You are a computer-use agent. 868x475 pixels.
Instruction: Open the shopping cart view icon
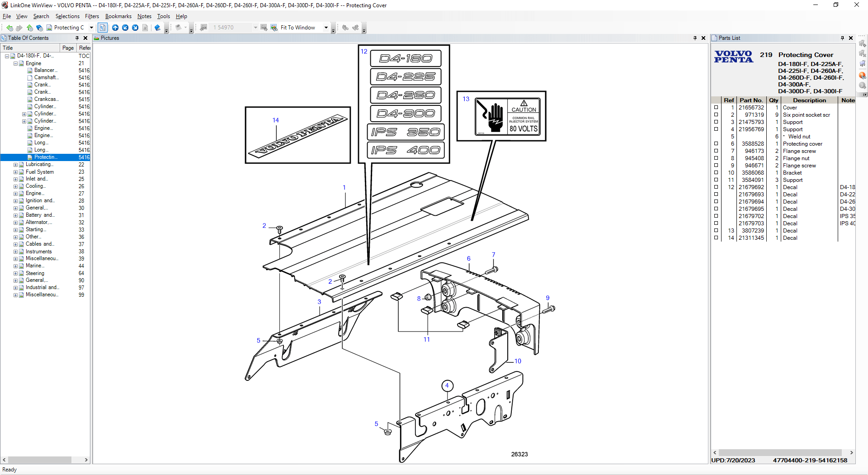coord(863,64)
